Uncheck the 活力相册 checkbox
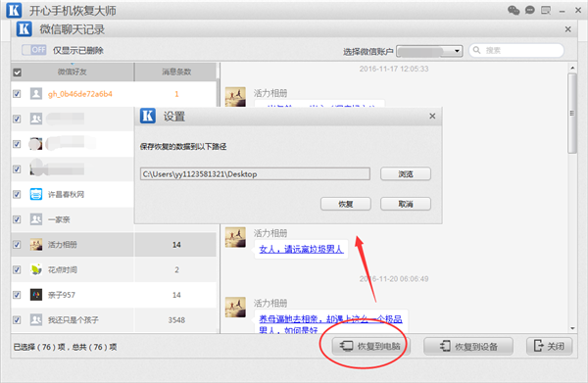Screen dimensions: 588x383 pos(17,244)
